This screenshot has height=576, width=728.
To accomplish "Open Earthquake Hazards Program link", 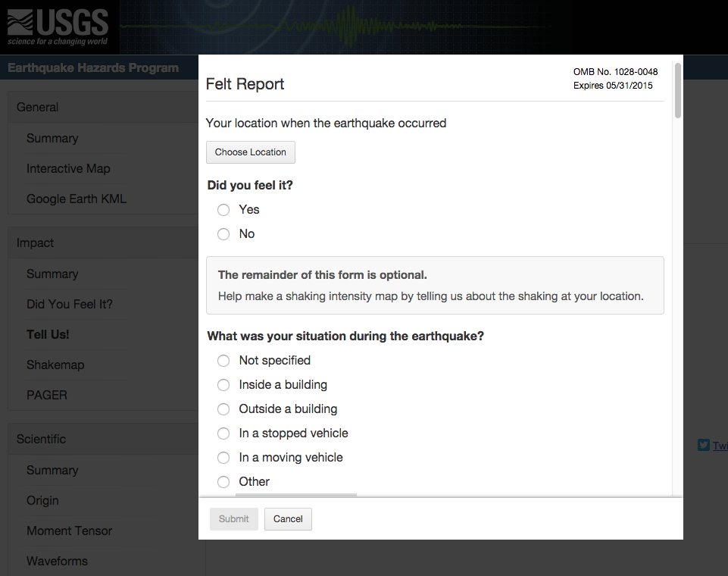I will (x=93, y=67).
